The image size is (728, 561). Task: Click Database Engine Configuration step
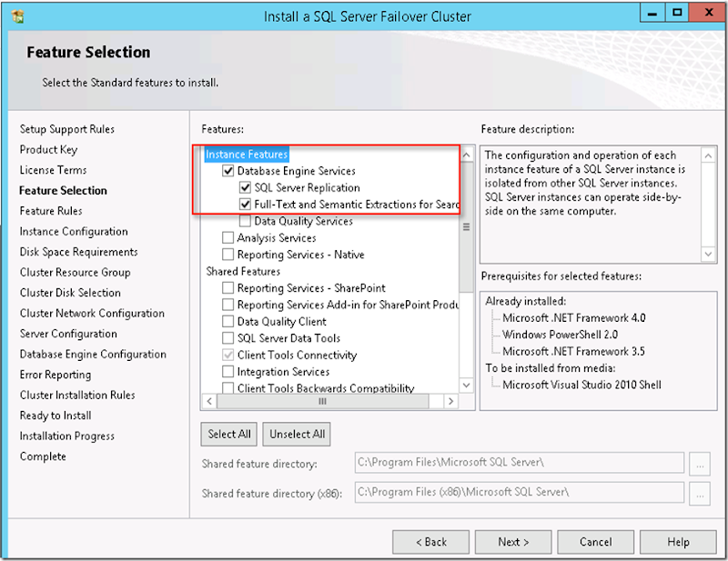tap(93, 354)
